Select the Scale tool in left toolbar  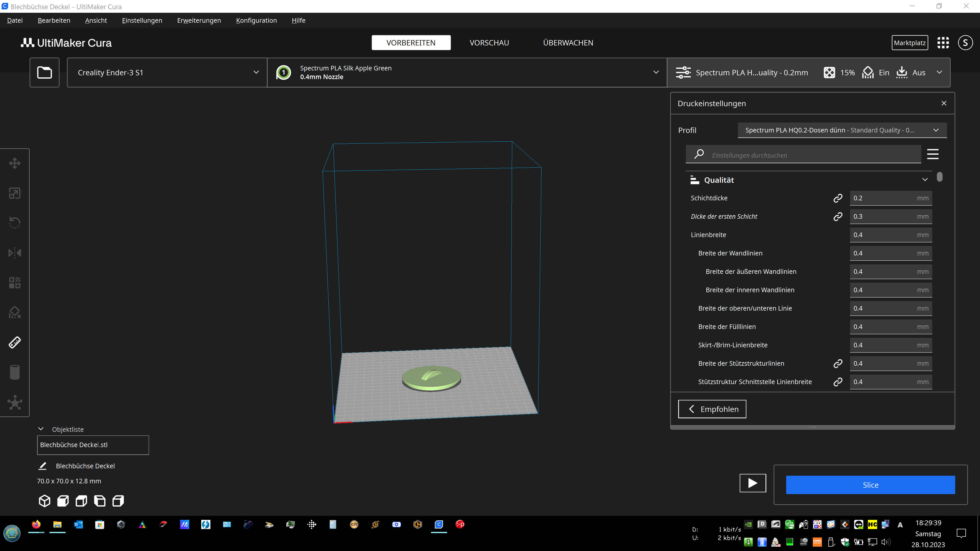click(15, 193)
